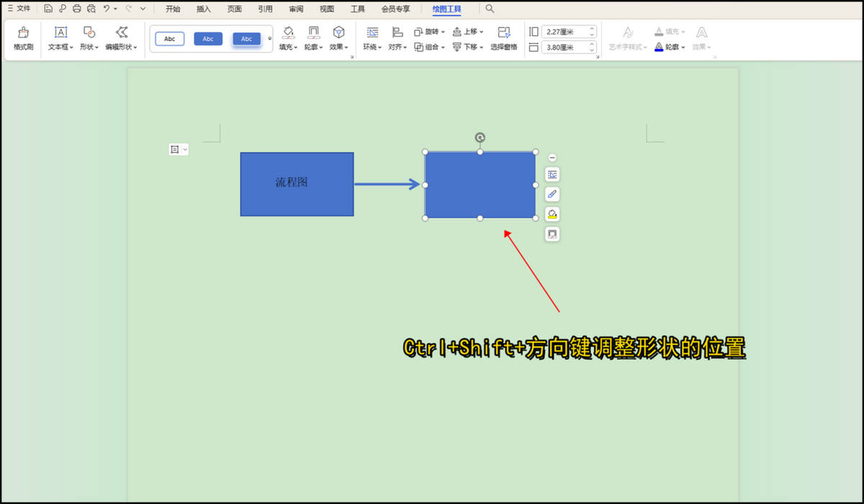Image resolution: width=864 pixels, height=504 pixels.
Task: Click the print icon in quick access bar
Action: [x=77, y=9]
